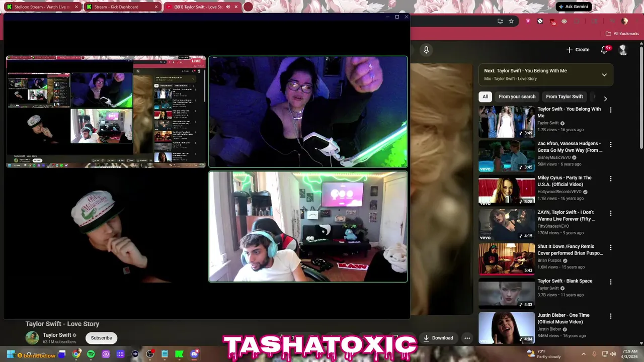Screen dimensions: 644x362
Task: Open options for Gotta Go My Own Way
Action: point(611,144)
